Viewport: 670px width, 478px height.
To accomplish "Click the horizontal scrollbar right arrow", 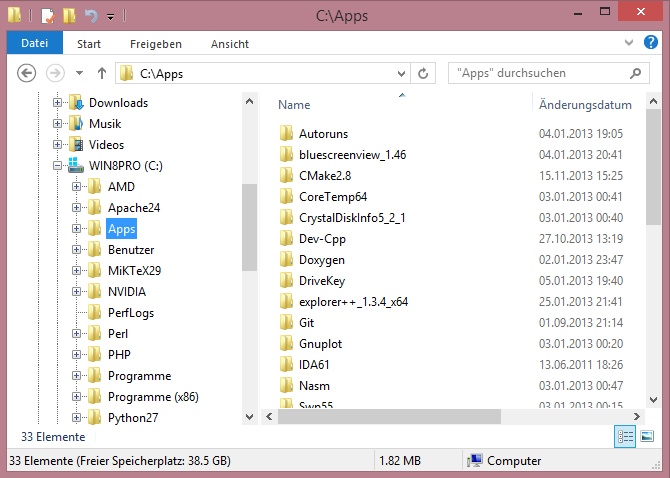I will [637, 416].
